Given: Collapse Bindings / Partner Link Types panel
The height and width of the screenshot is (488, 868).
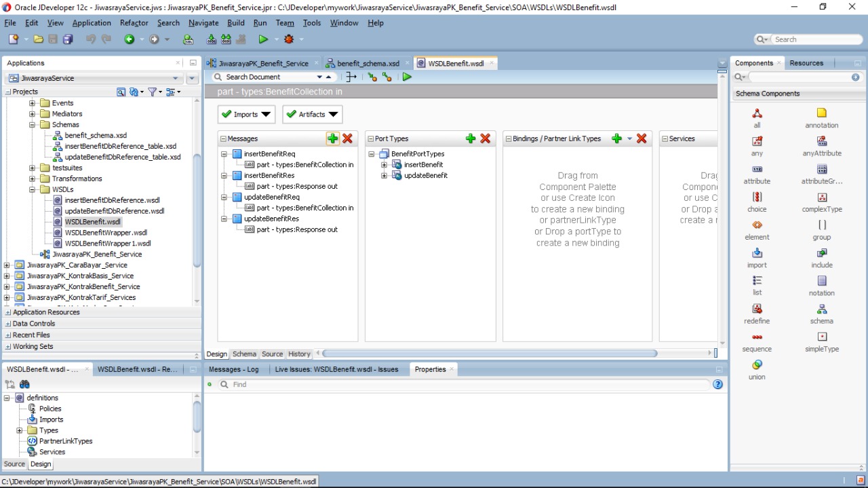Looking at the screenshot, I should click(x=509, y=138).
